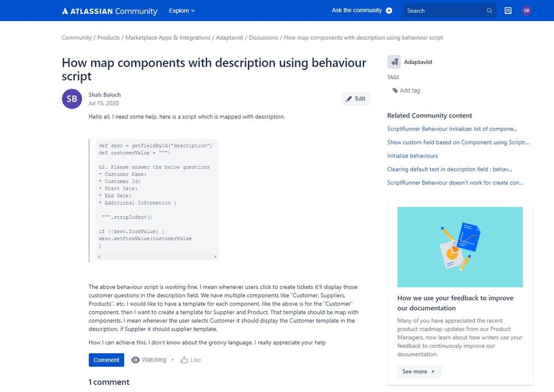Click the post date Jul 15, 2020
Viewport: 554px width, 392px height.
[x=103, y=103]
